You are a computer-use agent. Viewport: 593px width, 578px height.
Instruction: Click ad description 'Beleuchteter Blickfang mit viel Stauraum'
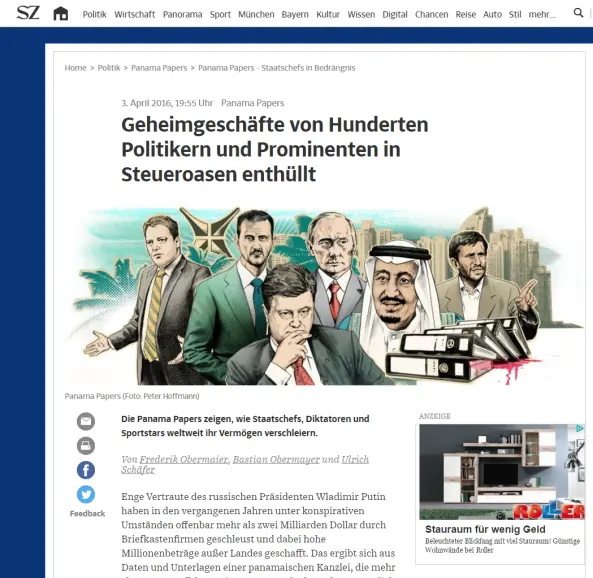[x=502, y=545]
